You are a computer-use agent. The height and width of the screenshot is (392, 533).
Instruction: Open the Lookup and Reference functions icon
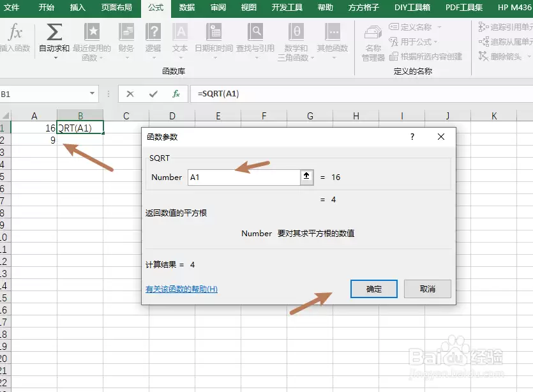[255, 32]
